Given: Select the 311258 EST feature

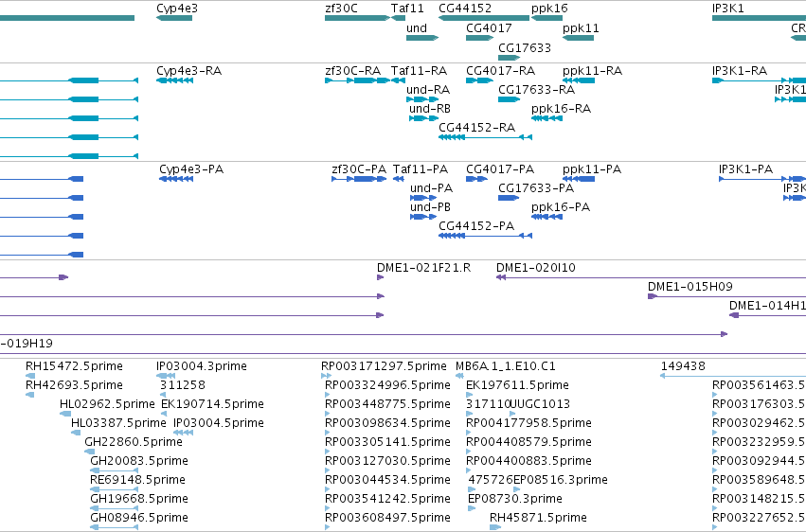Looking at the screenshot, I should tap(164, 395).
